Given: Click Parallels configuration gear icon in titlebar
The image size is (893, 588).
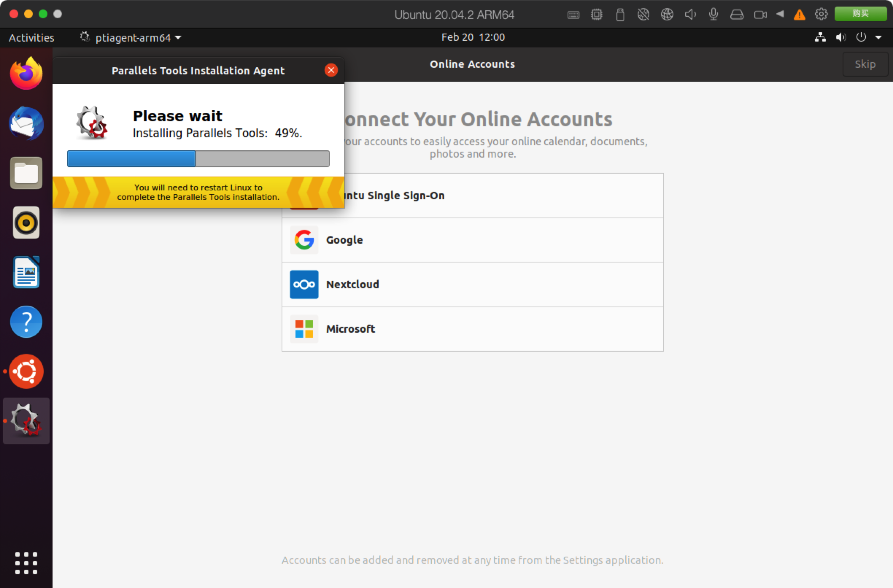Looking at the screenshot, I should click(821, 14).
